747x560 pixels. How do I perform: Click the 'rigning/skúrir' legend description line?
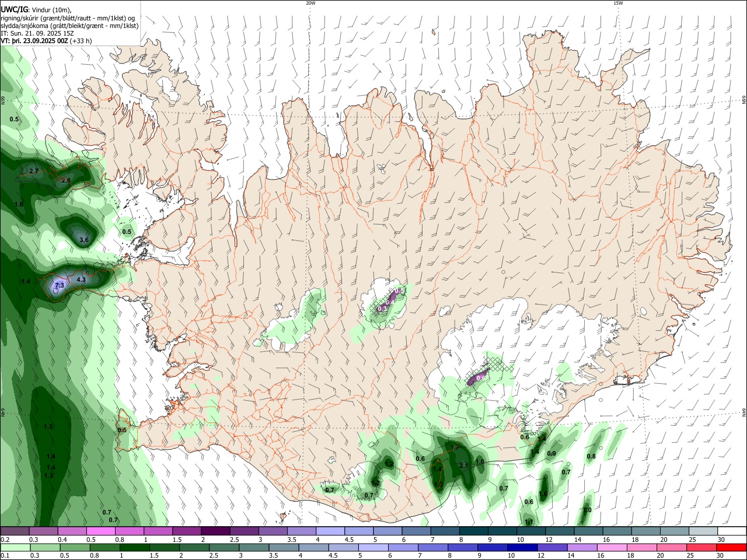point(68,18)
